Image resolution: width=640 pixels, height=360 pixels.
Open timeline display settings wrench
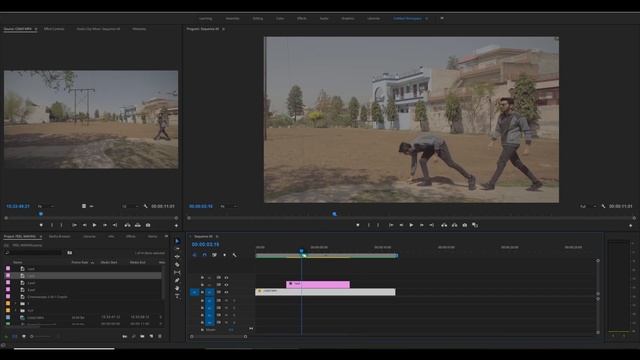pyautogui.click(x=234, y=255)
